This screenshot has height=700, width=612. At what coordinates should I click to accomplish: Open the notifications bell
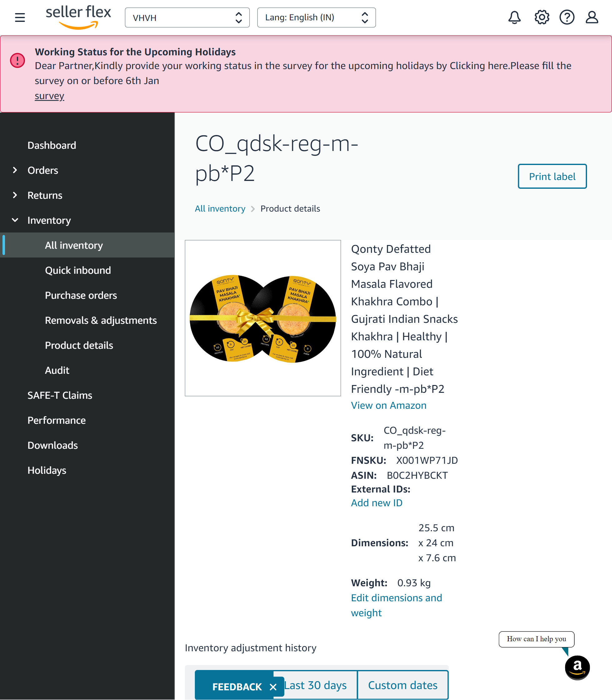coord(514,17)
